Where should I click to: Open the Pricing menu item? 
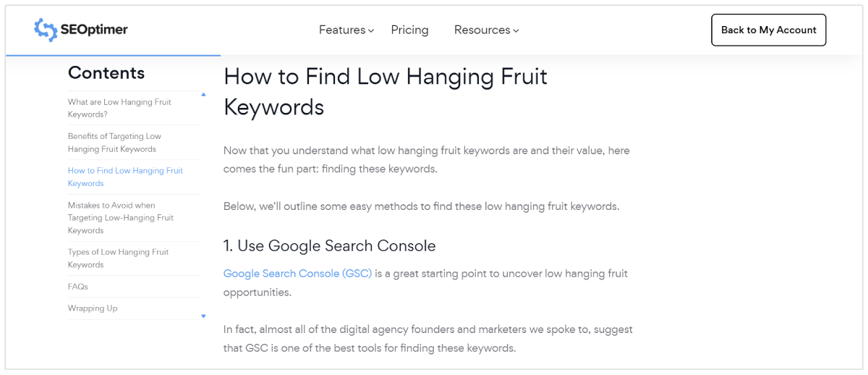click(409, 30)
